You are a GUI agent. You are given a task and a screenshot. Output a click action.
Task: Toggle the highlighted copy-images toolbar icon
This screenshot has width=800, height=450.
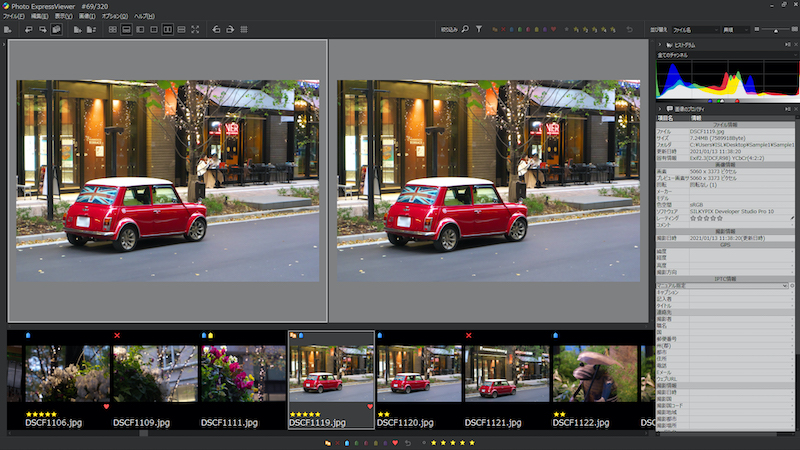point(56,30)
